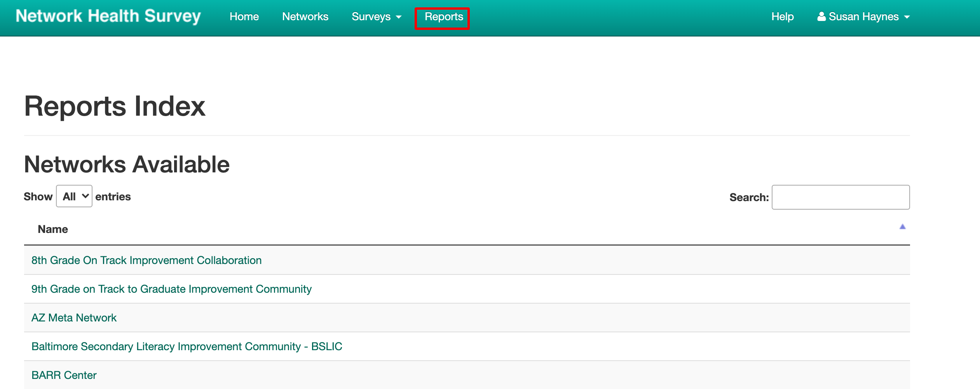Open the Surveys dropdown menu
The width and height of the screenshot is (980, 389).
[x=376, y=17]
